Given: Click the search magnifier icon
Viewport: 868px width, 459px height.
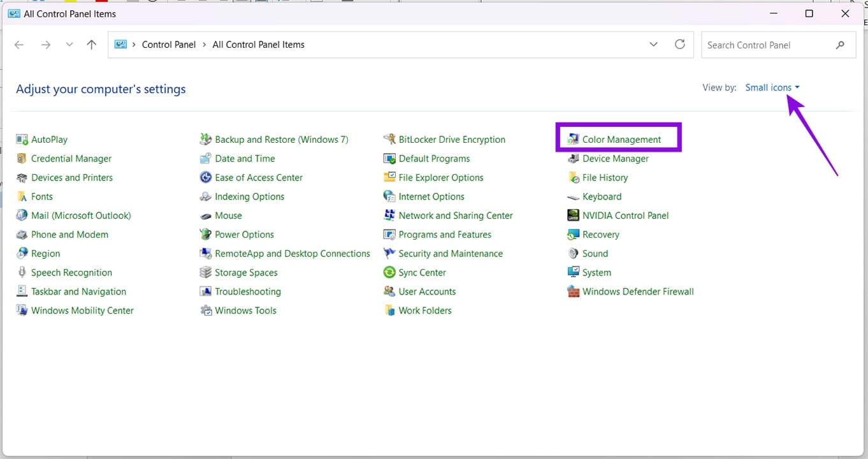Looking at the screenshot, I should pos(840,45).
